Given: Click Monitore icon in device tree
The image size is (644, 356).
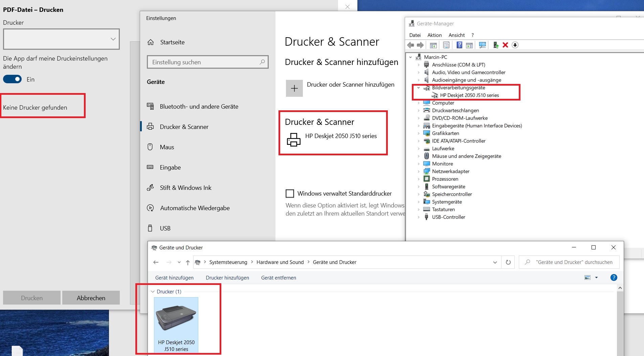Looking at the screenshot, I should (426, 164).
